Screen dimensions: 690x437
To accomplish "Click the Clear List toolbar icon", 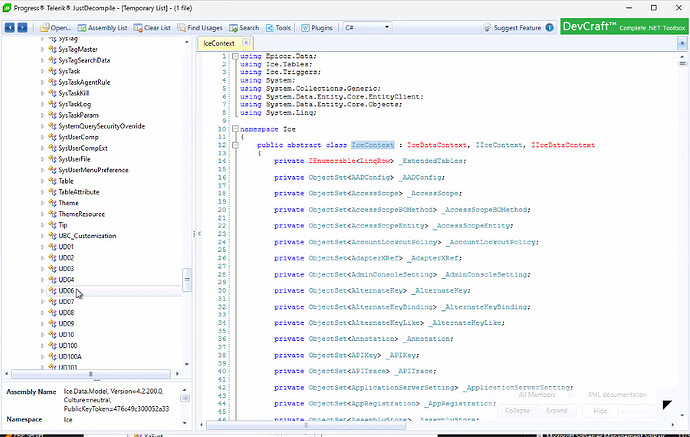I will tap(138, 28).
